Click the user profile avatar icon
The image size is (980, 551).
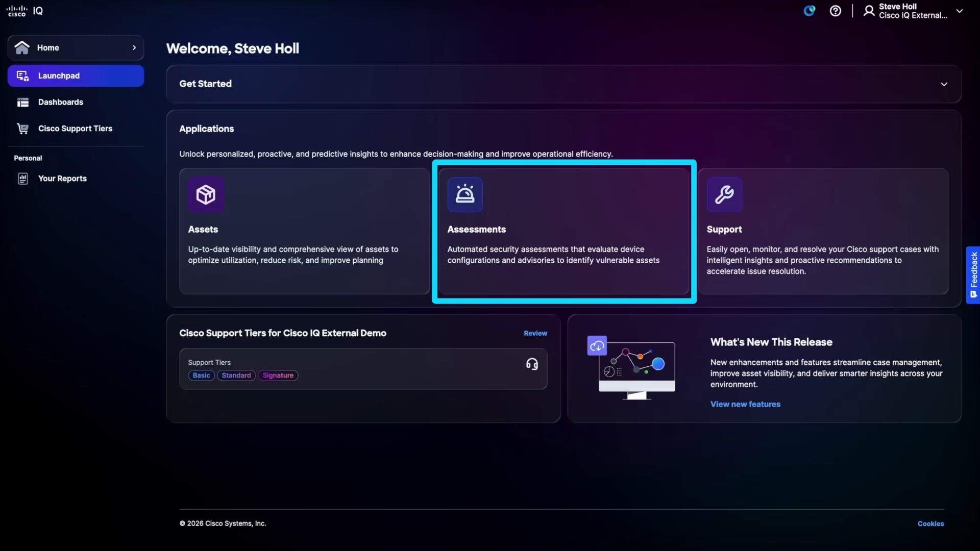tap(869, 11)
